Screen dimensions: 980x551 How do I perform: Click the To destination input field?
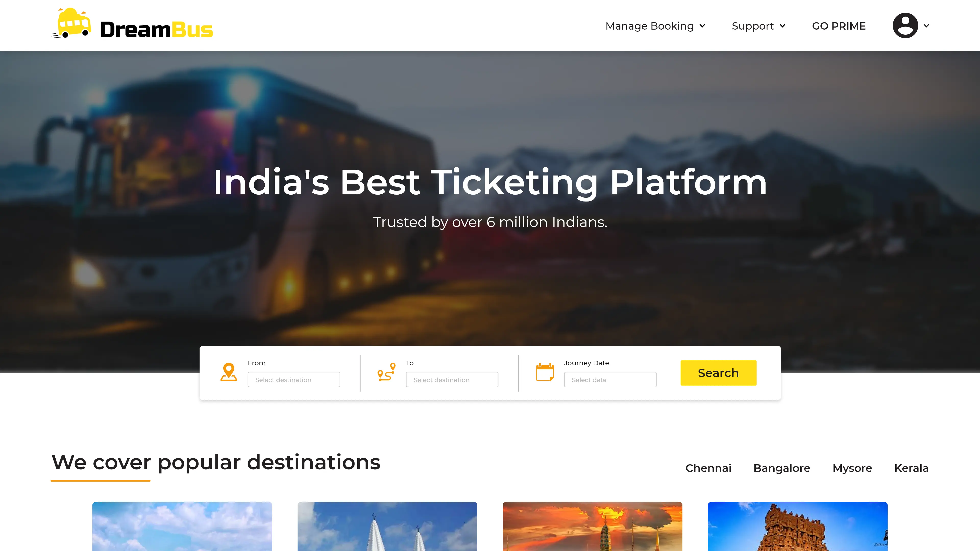click(x=452, y=380)
